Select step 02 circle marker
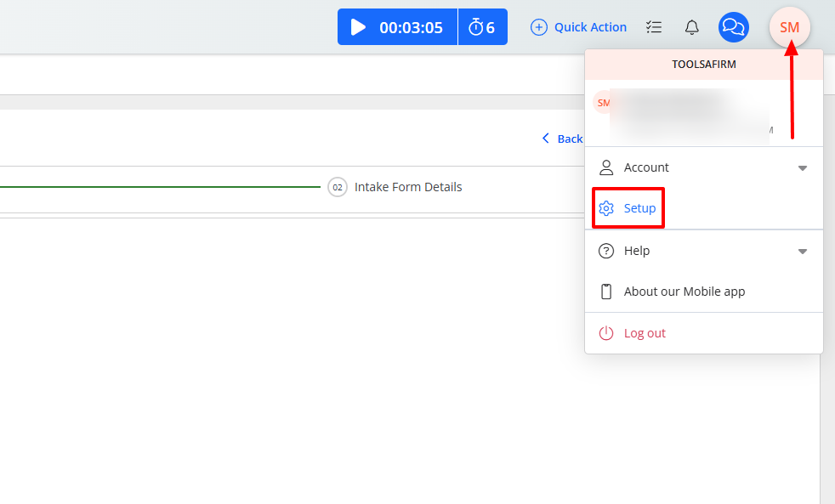Image resolution: width=835 pixels, height=504 pixels. click(x=338, y=187)
